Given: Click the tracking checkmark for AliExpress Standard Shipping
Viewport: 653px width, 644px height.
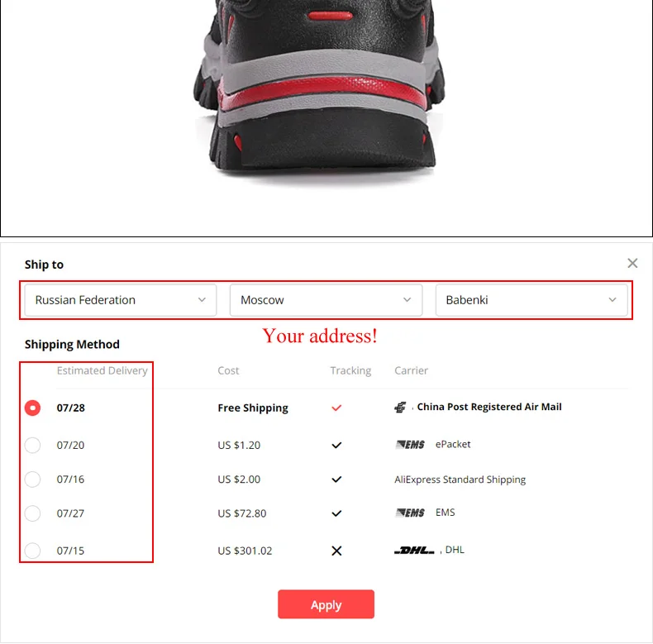Looking at the screenshot, I should [x=336, y=479].
